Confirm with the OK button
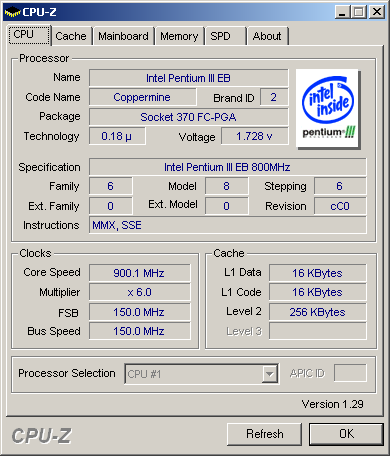Image resolution: width=390 pixels, height=456 pixels. click(347, 434)
